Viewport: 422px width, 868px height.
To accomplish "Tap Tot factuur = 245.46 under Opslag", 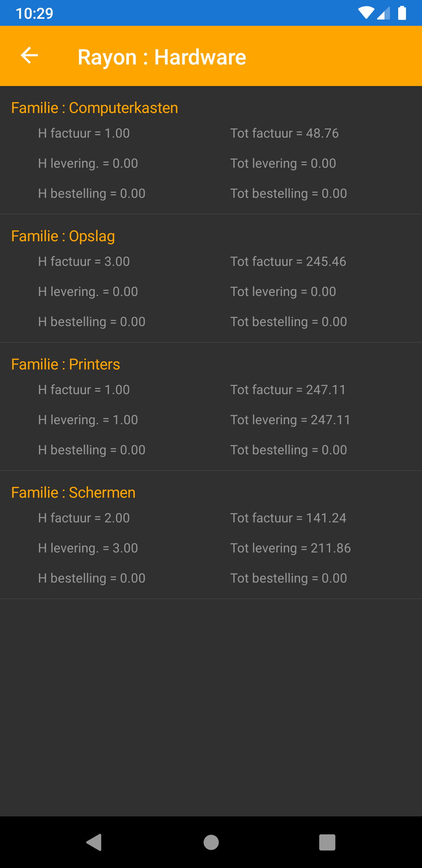I will coord(288,262).
